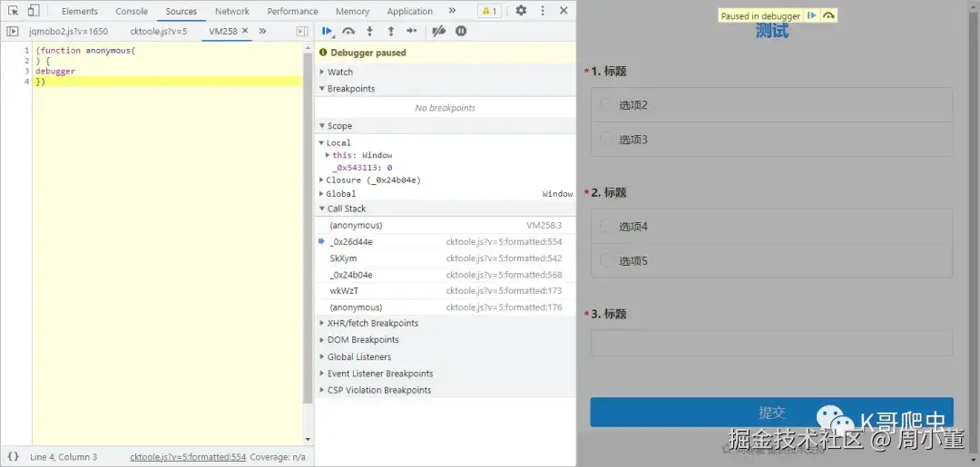Step out of current function
This screenshot has height=467, width=980.
pyautogui.click(x=390, y=31)
